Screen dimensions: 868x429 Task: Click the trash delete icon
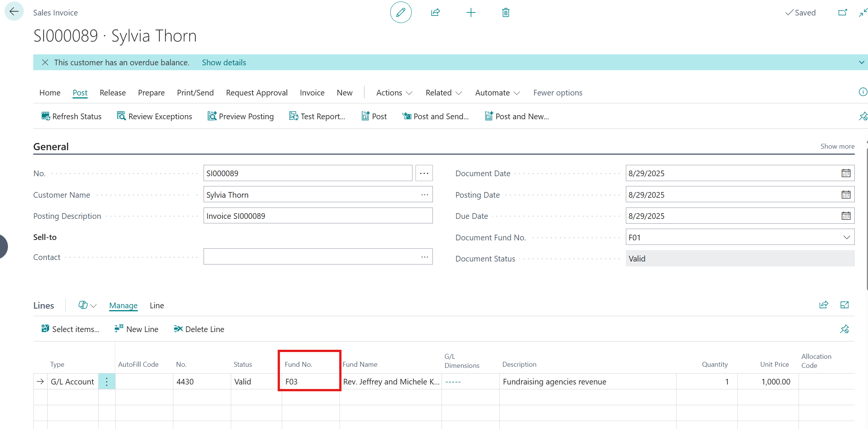tap(506, 12)
